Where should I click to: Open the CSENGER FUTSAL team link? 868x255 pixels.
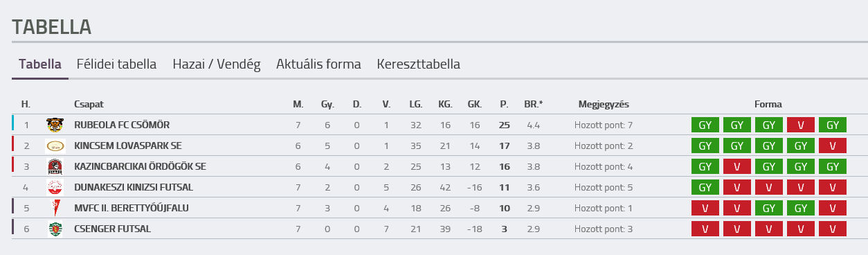(x=112, y=229)
